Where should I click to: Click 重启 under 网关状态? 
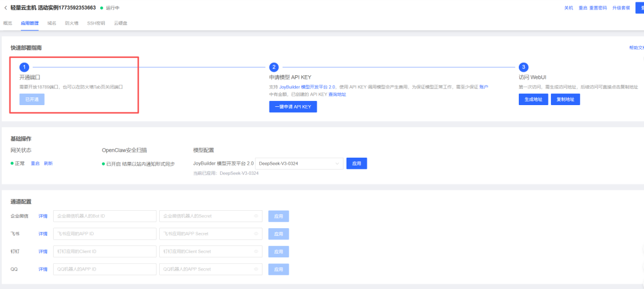coord(35,163)
